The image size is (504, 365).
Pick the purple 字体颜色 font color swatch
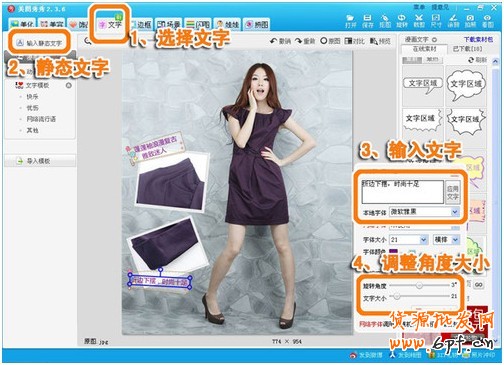pyautogui.click(x=393, y=251)
